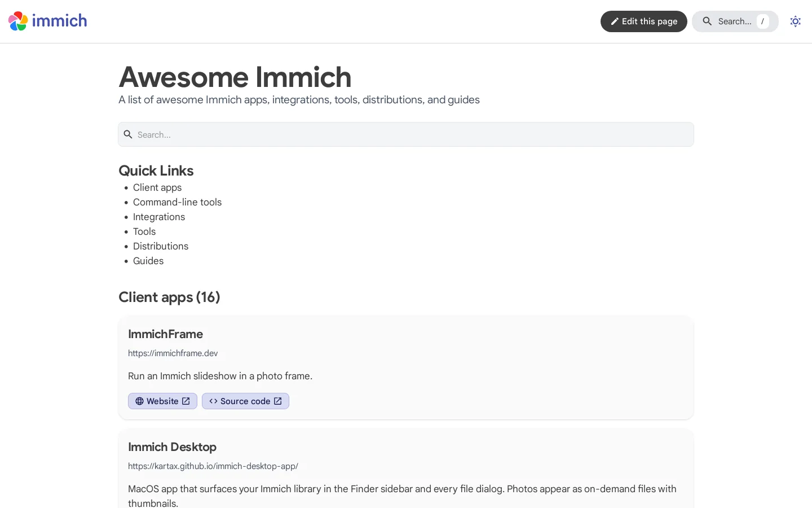The height and width of the screenshot is (508, 812).
Task: Click the Client apps (16) heading
Action: [169, 297]
